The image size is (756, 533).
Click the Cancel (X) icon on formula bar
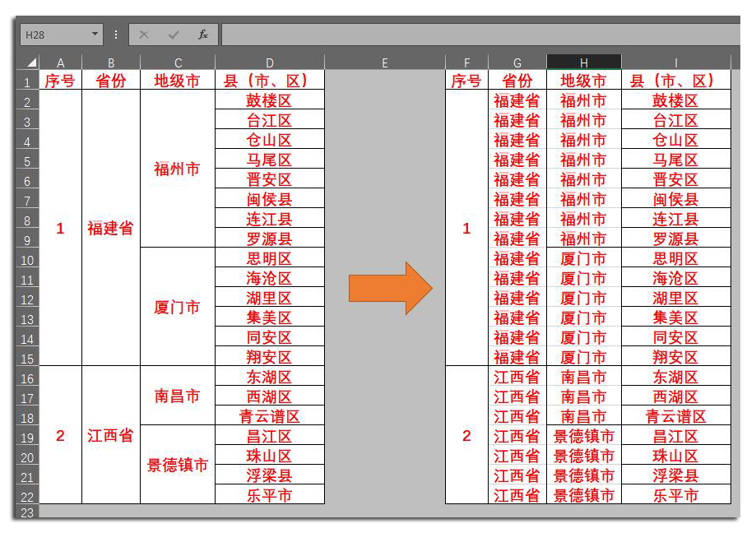[144, 34]
